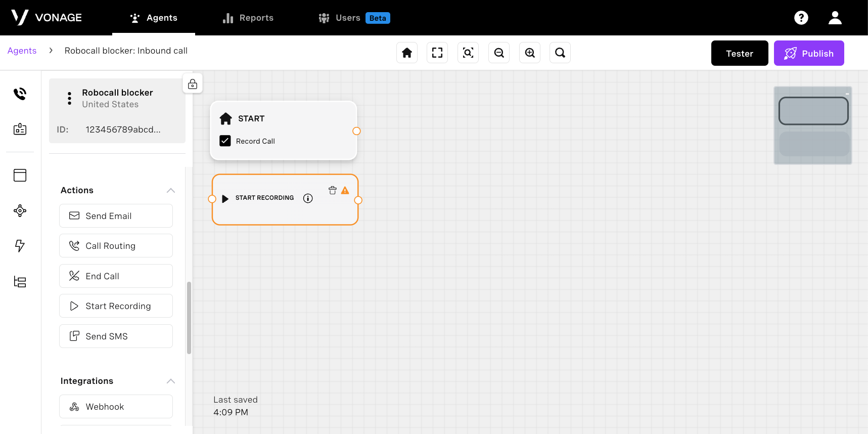This screenshot has height=434, width=868.
Task: Toggle the panel lock icon
Action: click(x=193, y=84)
